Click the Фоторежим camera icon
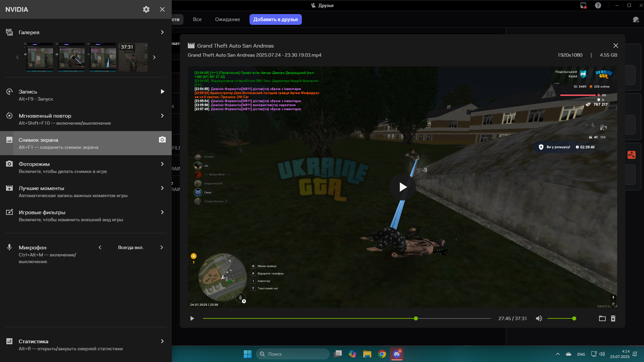Screen dimensions: 644x362 point(9,164)
